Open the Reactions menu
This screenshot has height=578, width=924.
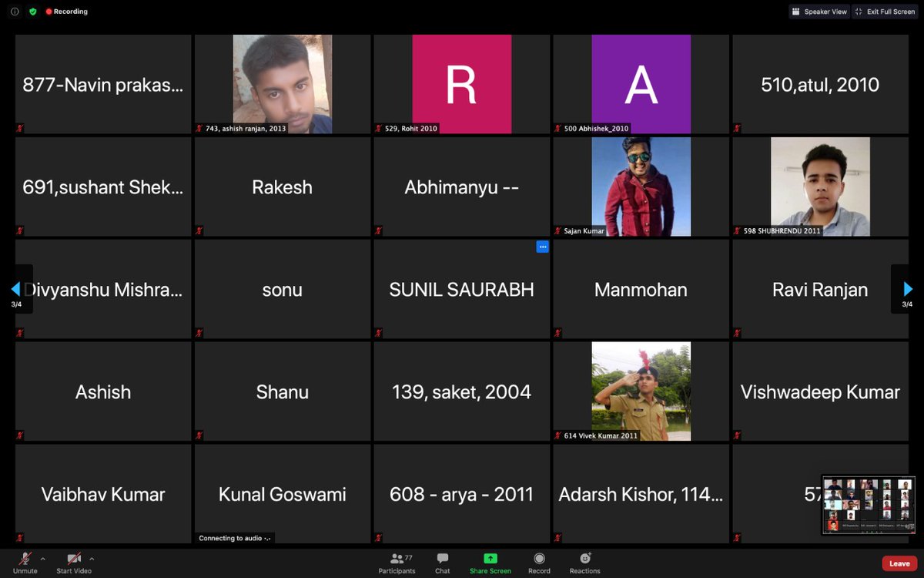click(x=584, y=563)
